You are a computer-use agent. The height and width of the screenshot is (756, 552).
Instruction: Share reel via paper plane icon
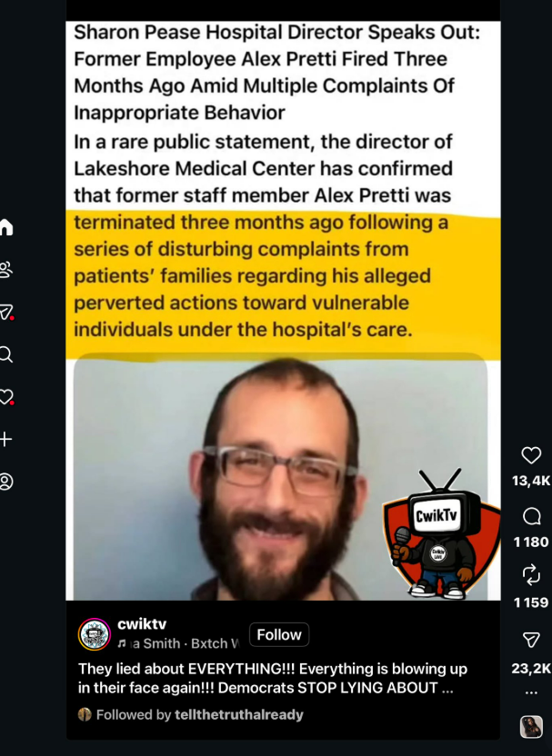coord(531,640)
